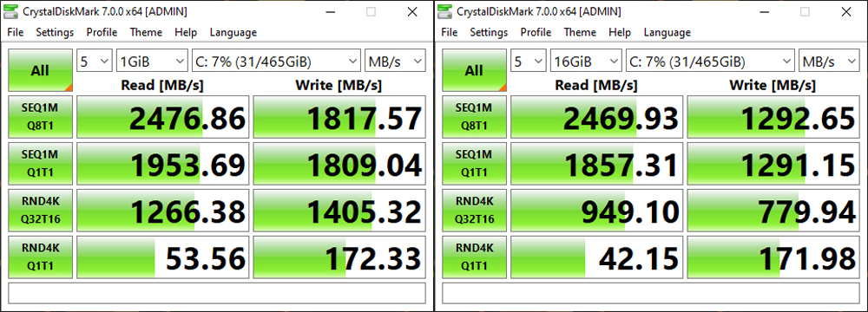Open Theme menu in right window
This screenshot has width=868, height=312.
pyautogui.click(x=580, y=33)
